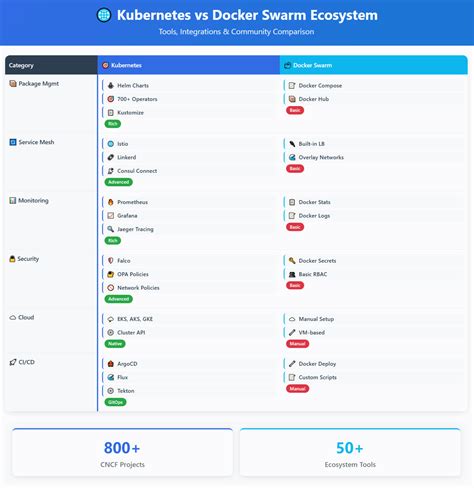474x488 pixels.
Task: Click the globe icon beside the title
Action: pyautogui.click(x=104, y=15)
